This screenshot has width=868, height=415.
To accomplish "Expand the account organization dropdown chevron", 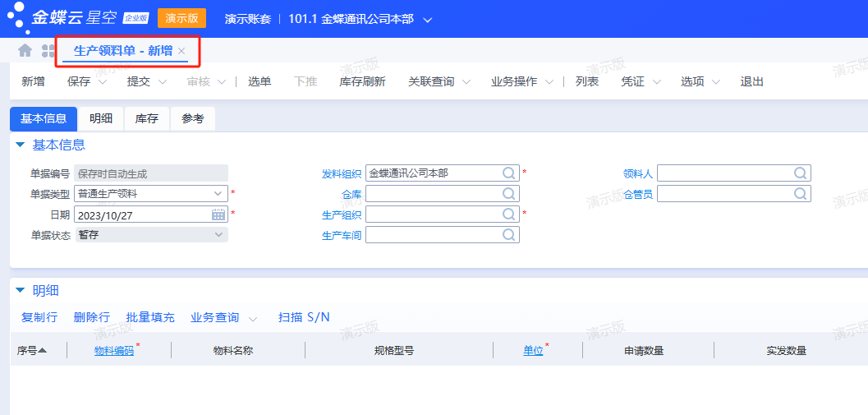I will pyautogui.click(x=427, y=20).
